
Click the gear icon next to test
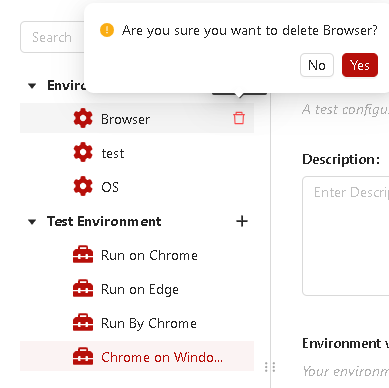[x=83, y=152]
